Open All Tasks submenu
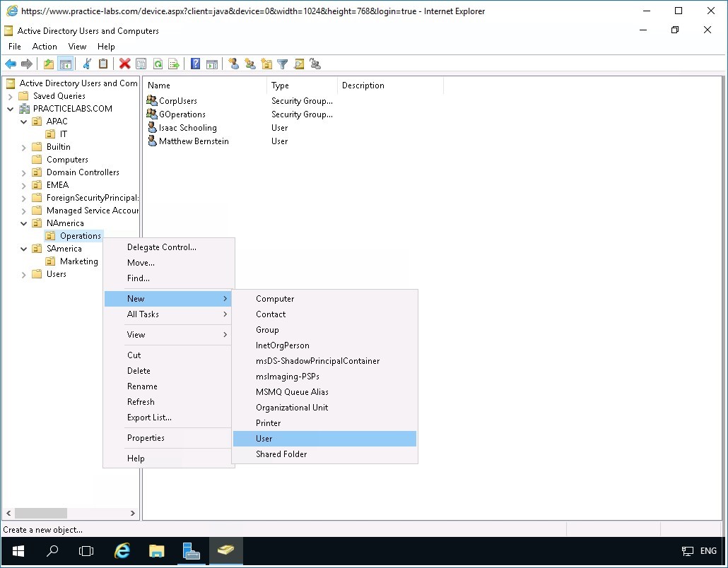 coord(168,314)
